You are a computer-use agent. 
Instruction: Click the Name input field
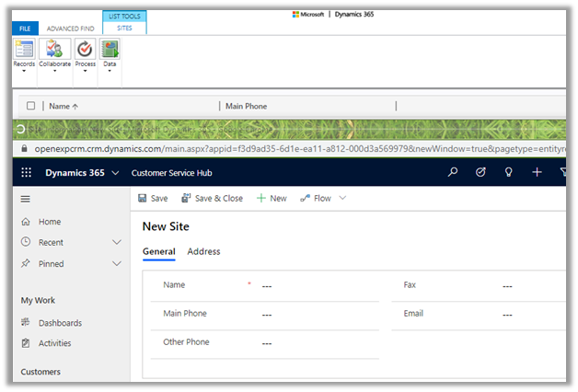pos(318,286)
